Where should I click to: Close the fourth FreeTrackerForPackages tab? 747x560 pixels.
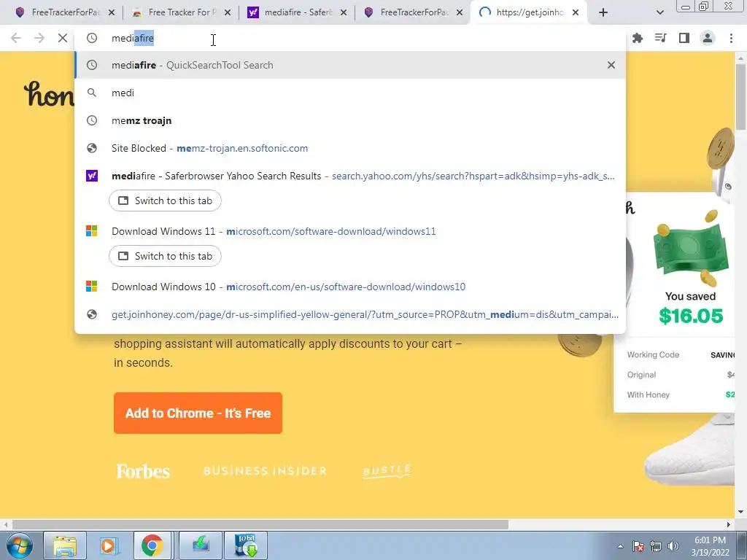pos(460,12)
